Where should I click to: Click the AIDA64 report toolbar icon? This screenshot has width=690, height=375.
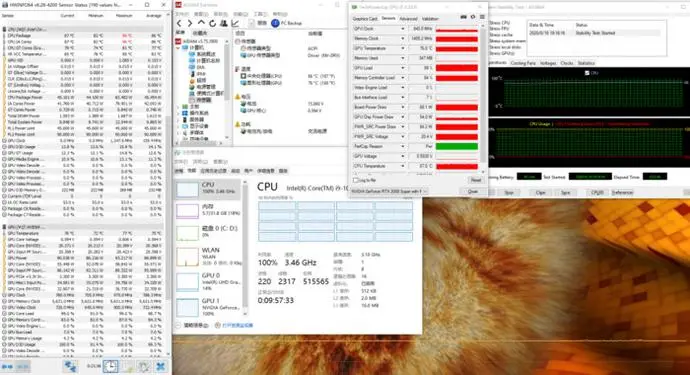coord(252,23)
